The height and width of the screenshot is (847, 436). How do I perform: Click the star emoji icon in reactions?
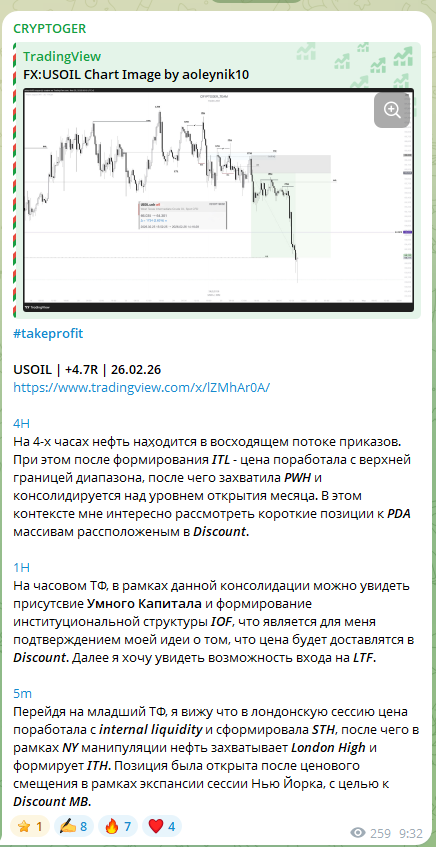click(x=23, y=826)
